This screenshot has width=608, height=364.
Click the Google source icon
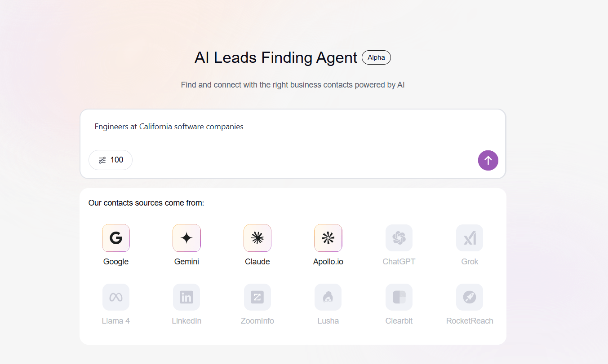[x=116, y=238]
